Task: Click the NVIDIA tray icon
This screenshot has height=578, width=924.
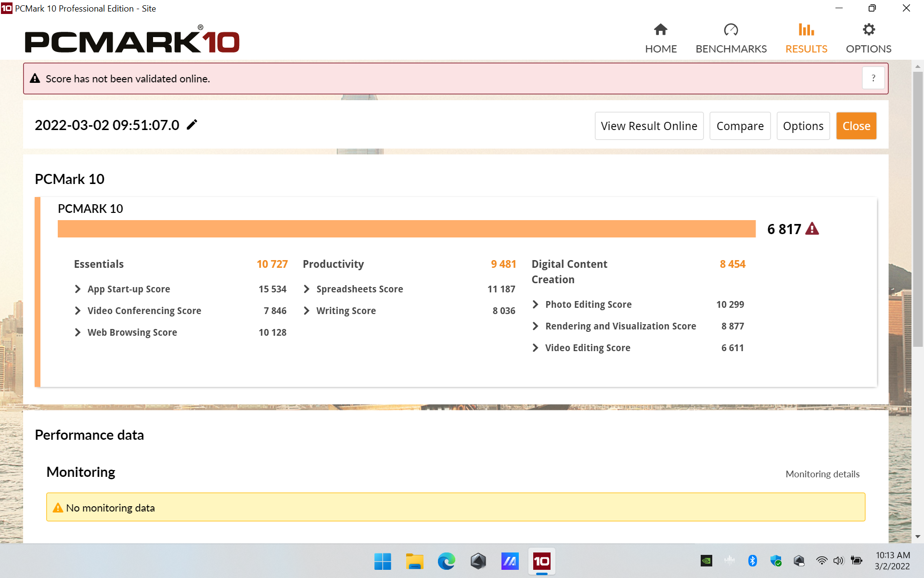Action: (706, 560)
